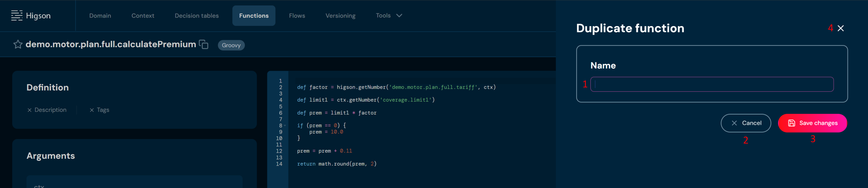
Task: Select the Functions tab
Action: click(254, 16)
